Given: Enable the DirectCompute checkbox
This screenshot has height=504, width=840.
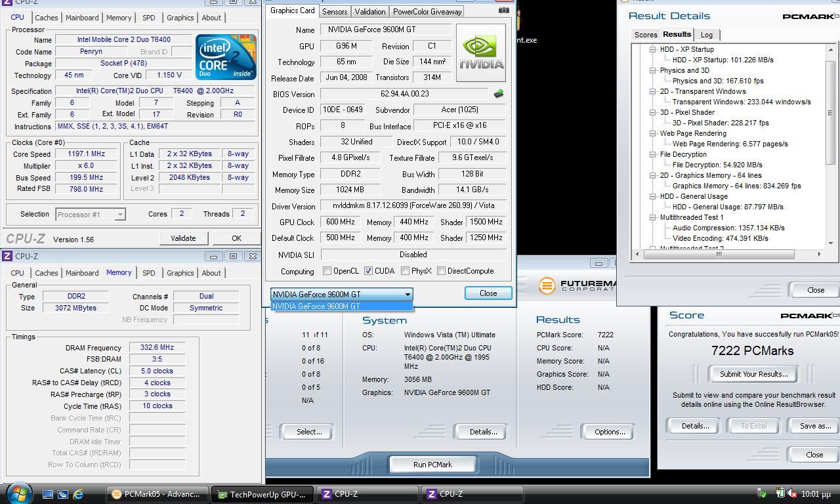Looking at the screenshot, I should (x=442, y=271).
